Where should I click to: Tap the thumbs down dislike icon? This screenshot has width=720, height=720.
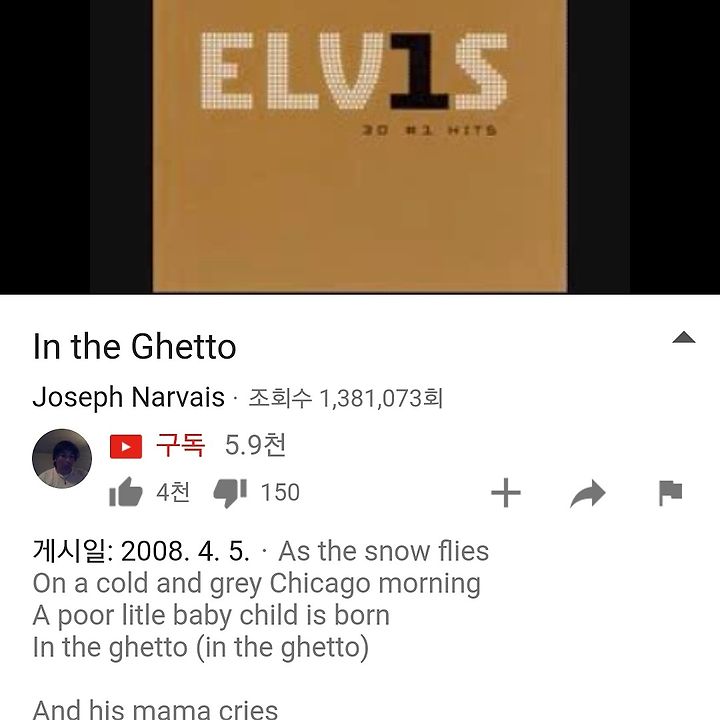pyautogui.click(x=231, y=493)
